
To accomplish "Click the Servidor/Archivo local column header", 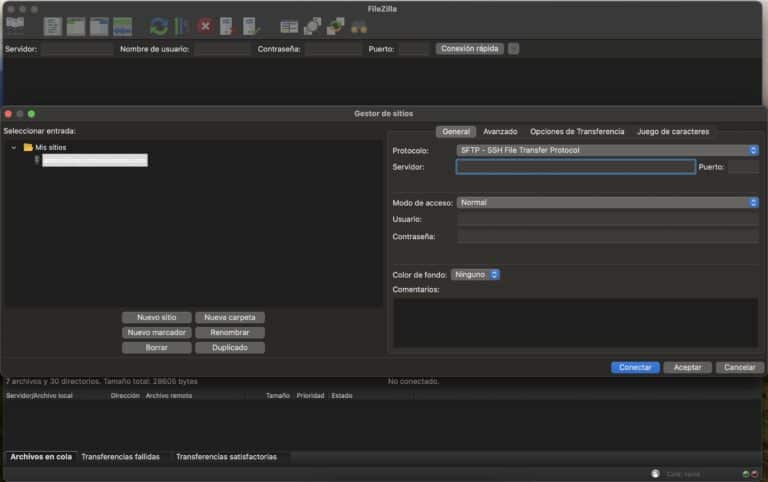I will coord(39,396).
